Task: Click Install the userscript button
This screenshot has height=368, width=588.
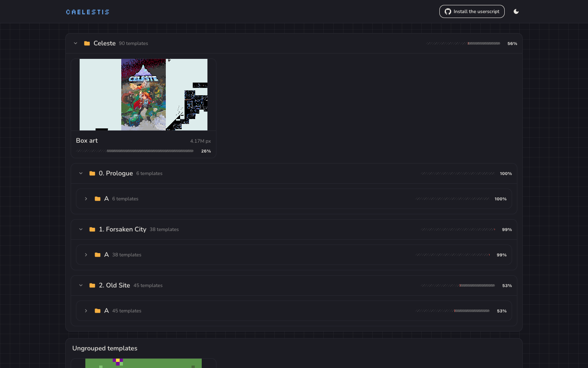Action: tap(472, 11)
